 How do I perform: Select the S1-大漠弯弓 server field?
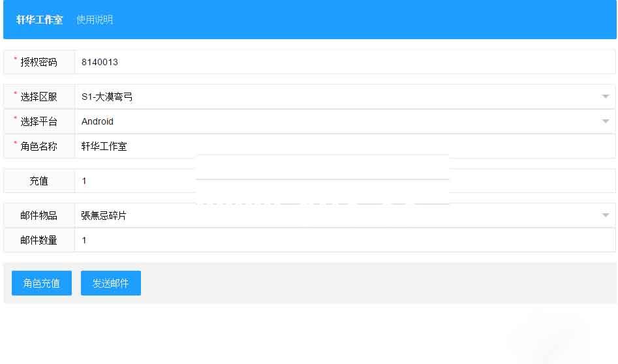tap(345, 97)
